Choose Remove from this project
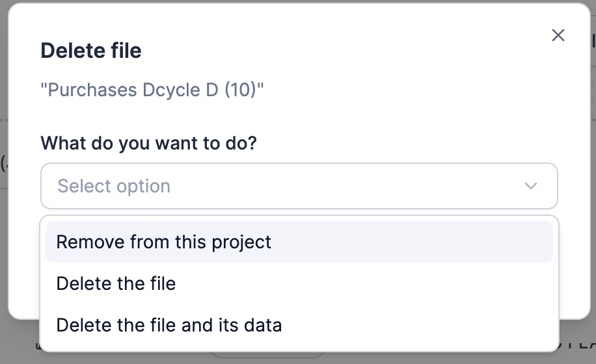This screenshot has height=364, width=596. click(299, 242)
